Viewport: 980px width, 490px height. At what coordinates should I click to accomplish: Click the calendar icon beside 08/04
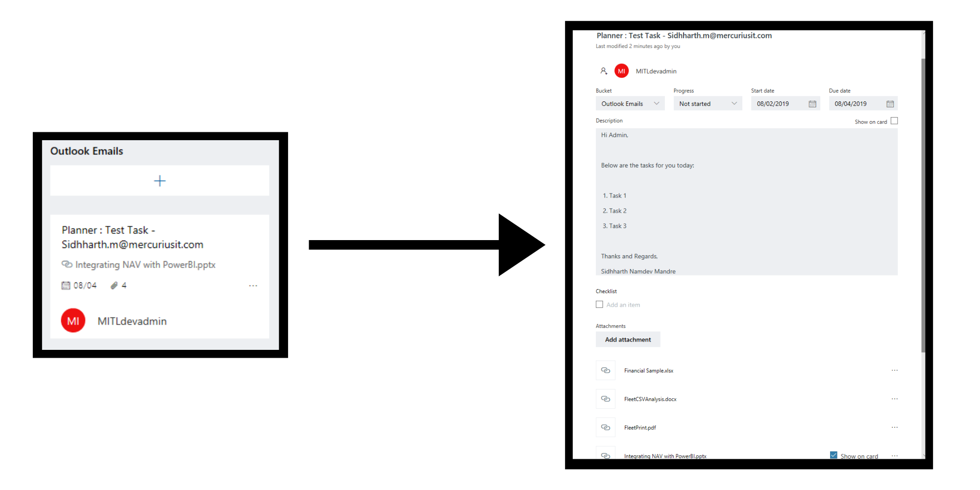pyautogui.click(x=66, y=285)
